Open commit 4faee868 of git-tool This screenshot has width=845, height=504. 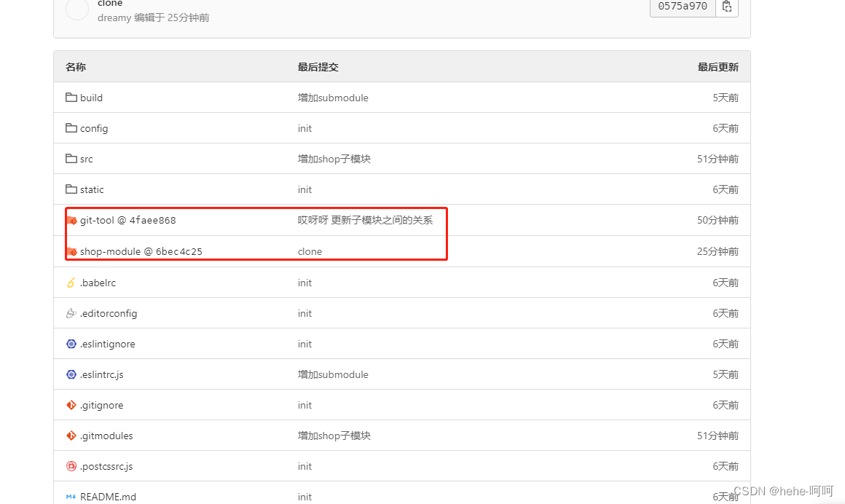tap(152, 221)
